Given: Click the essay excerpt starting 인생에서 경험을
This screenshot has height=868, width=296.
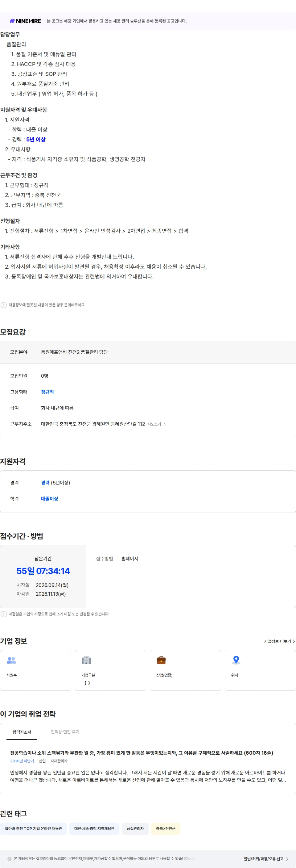Looking at the screenshot, I should tap(148, 776).
